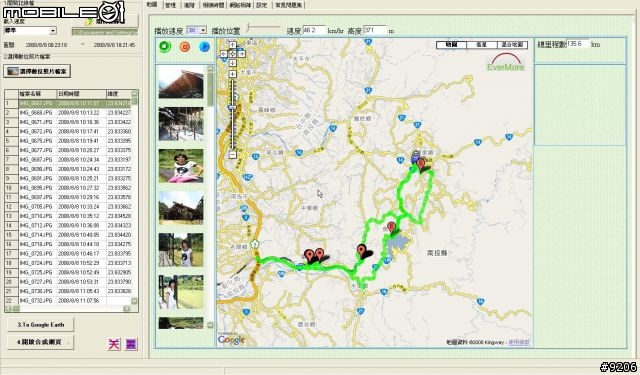The image size is (640, 375).
Task: Click the 速度 km/hr value field
Action: point(314,30)
